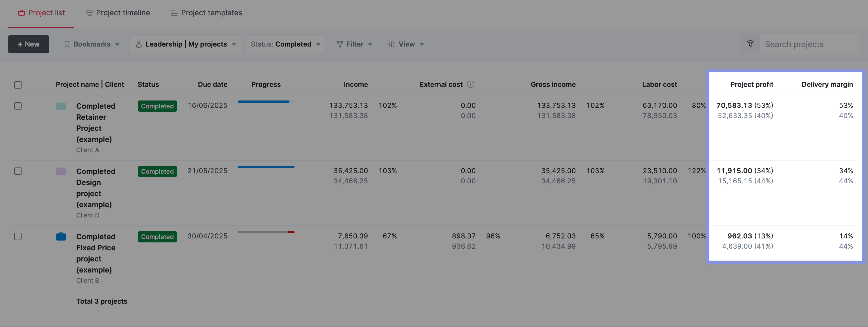The image size is (868, 327).
Task: Click the Filter funnel icon in toolbar
Action: coord(340,44)
